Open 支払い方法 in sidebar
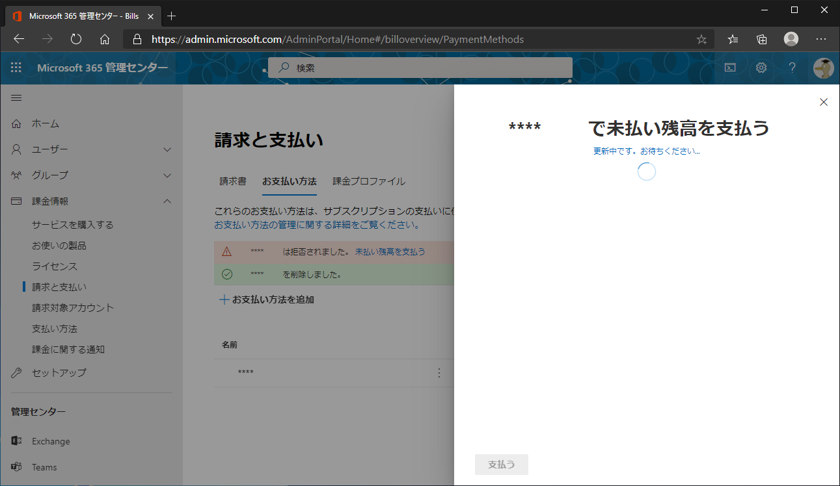The width and height of the screenshot is (840, 486). click(54, 328)
